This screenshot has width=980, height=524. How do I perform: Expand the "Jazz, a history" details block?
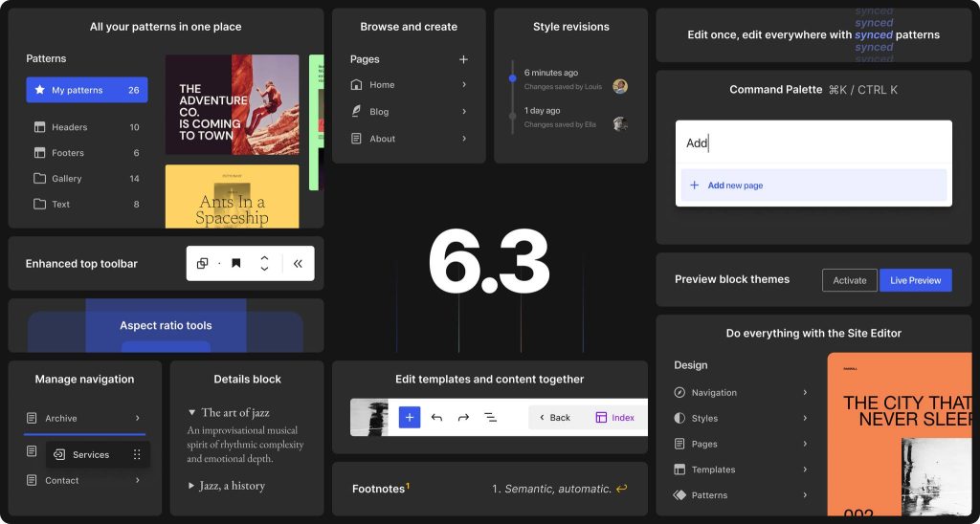pos(191,486)
